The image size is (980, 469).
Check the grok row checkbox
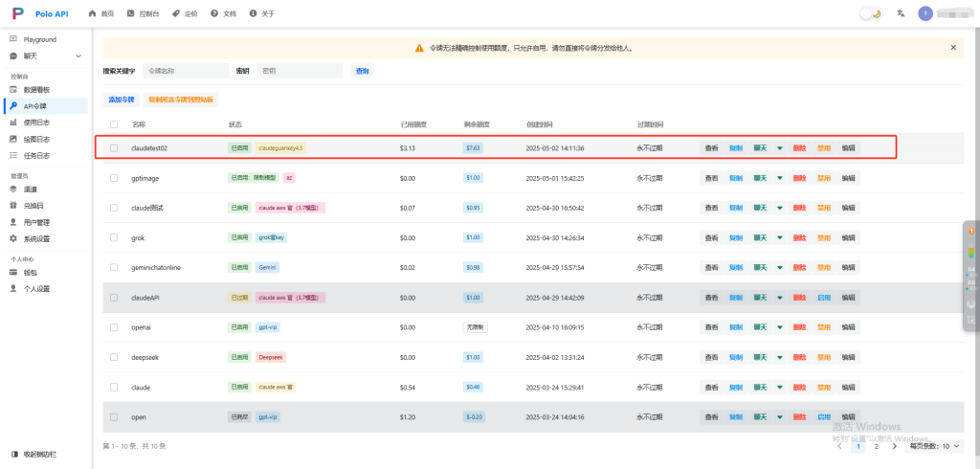click(114, 237)
